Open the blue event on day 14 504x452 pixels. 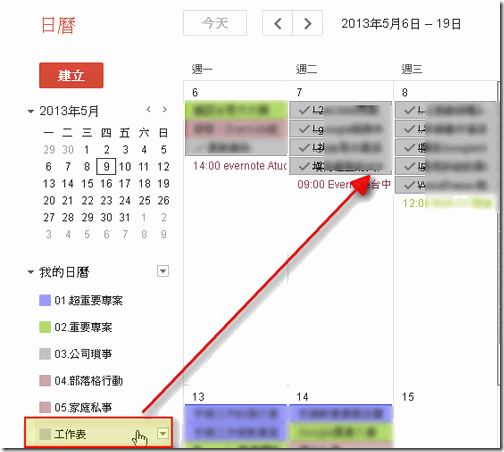pyautogui.click(x=340, y=413)
